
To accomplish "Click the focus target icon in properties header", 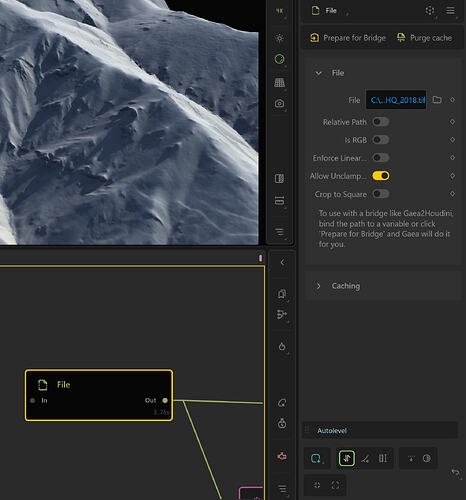I will pyautogui.click(x=430, y=11).
